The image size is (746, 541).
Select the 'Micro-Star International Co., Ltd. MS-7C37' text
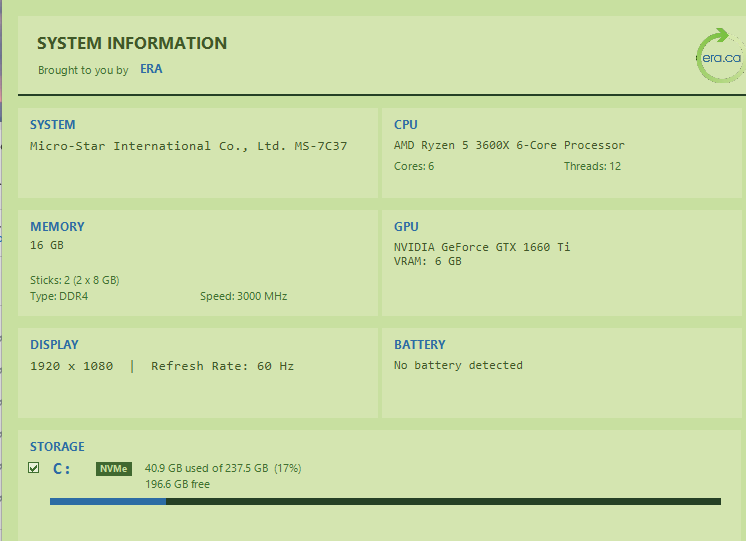189,146
